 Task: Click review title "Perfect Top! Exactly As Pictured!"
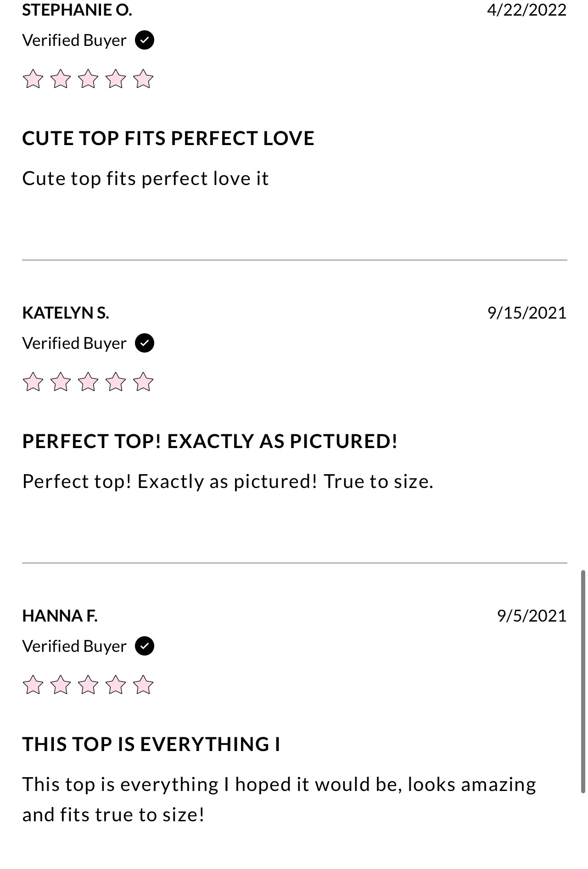point(210,442)
